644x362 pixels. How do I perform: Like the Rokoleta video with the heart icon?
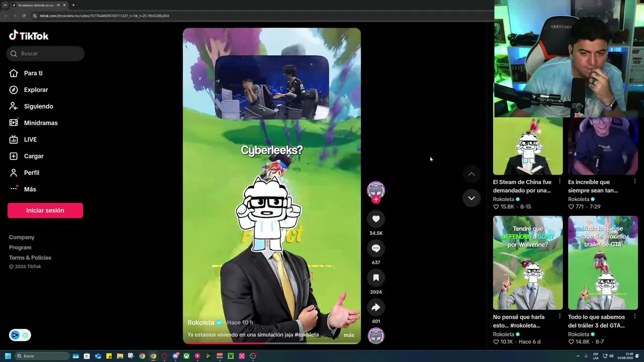376,219
